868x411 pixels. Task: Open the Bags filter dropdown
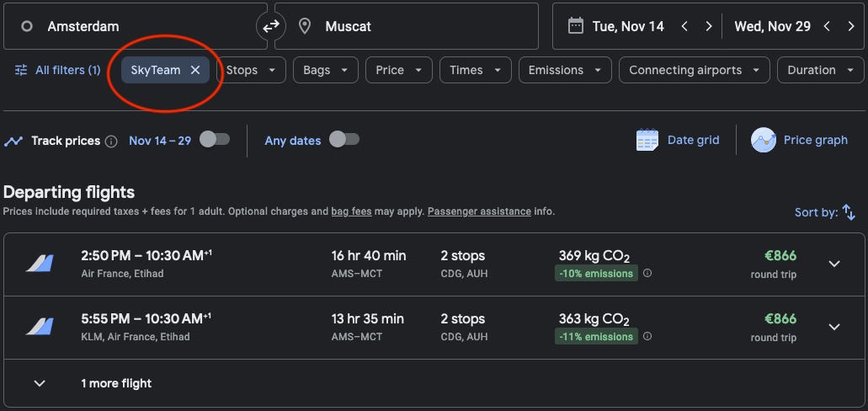pos(325,70)
